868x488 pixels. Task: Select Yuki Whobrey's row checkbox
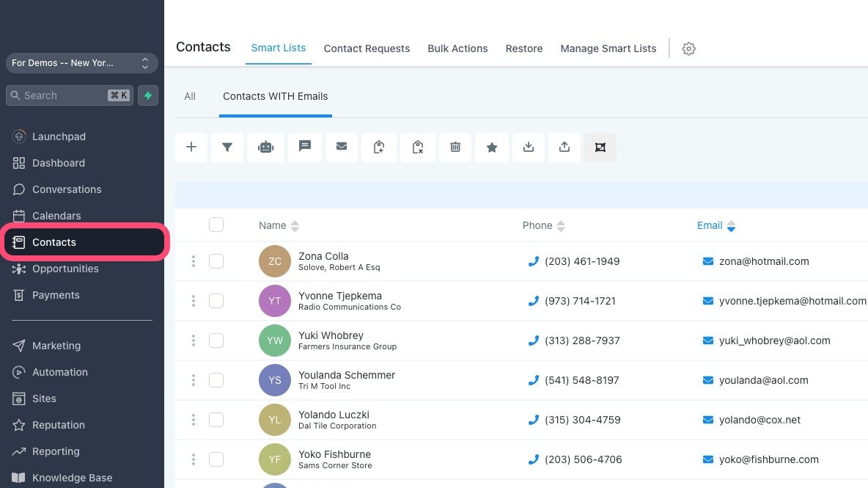click(216, 340)
